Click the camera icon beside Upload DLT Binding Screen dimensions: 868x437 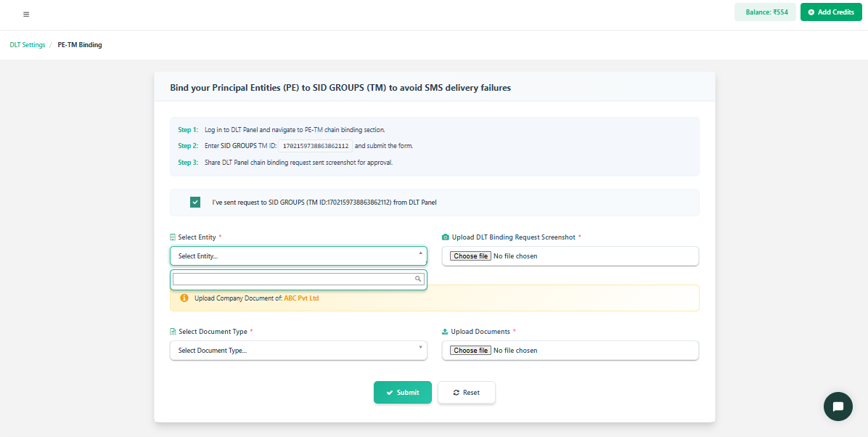pyautogui.click(x=446, y=237)
